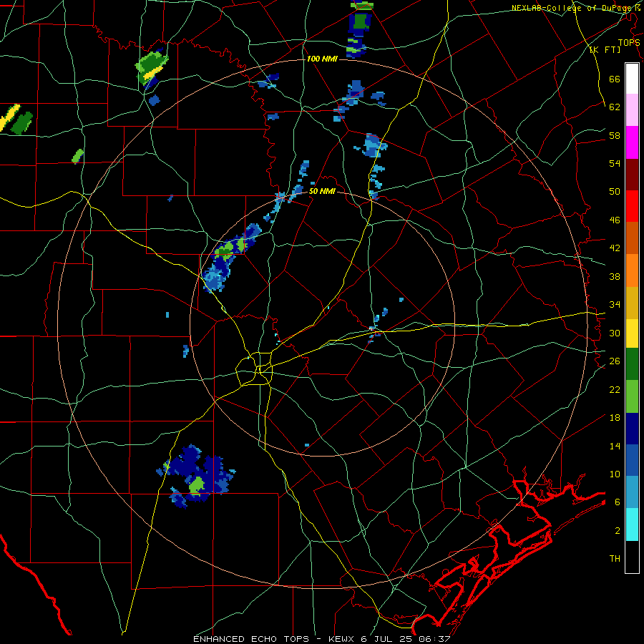Select the light blue legend band
644x644 pixels.
click(632, 492)
